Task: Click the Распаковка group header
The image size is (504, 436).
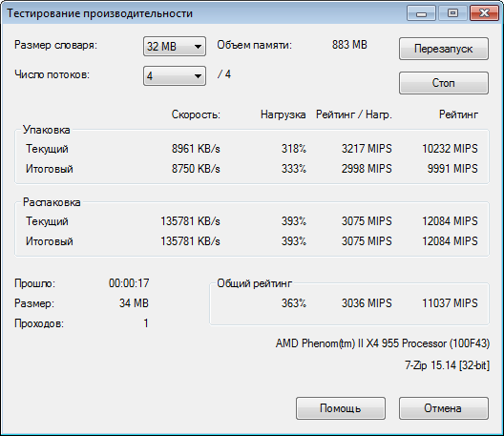Action: tap(52, 202)
